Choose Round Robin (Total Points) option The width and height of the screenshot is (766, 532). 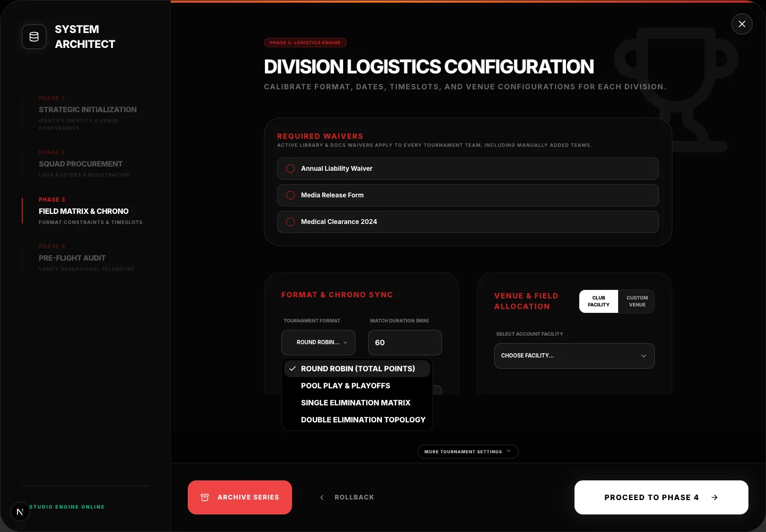tap(357, 369)
